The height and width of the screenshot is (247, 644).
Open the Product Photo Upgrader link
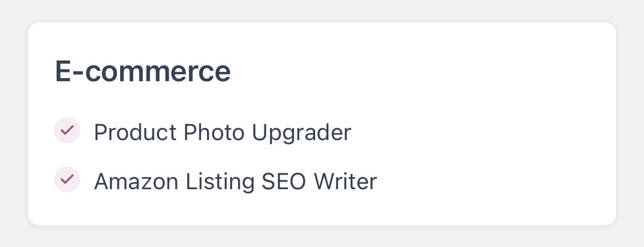[x=222, y=132]
